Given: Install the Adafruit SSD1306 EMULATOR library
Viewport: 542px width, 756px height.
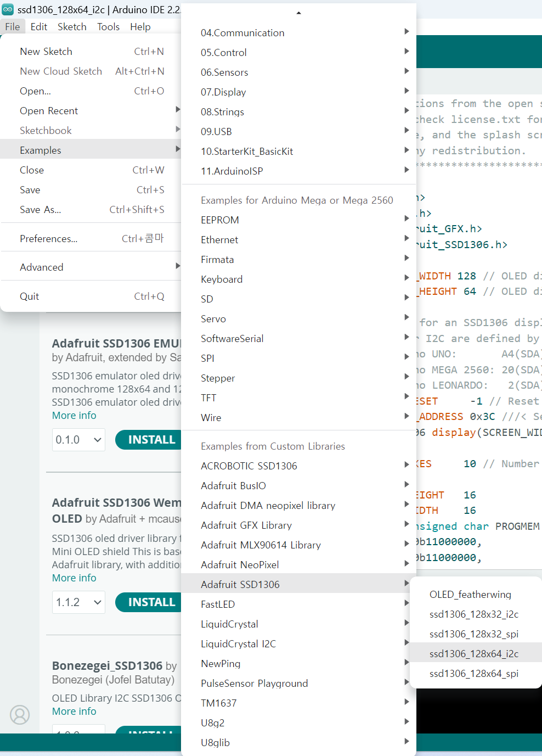Looking at the screenshot, I should point(150,440).
